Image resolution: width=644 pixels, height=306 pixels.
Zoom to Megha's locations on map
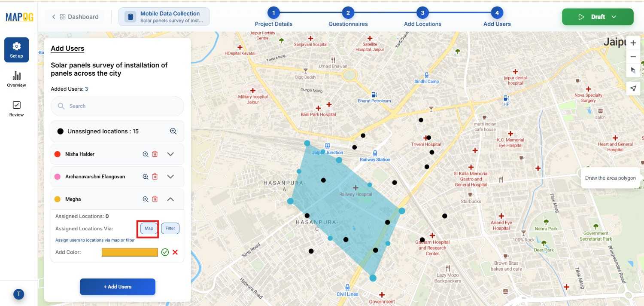145,199
